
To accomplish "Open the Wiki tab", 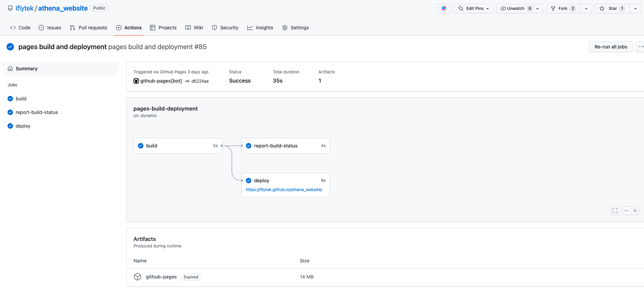I will click(194, 28).
